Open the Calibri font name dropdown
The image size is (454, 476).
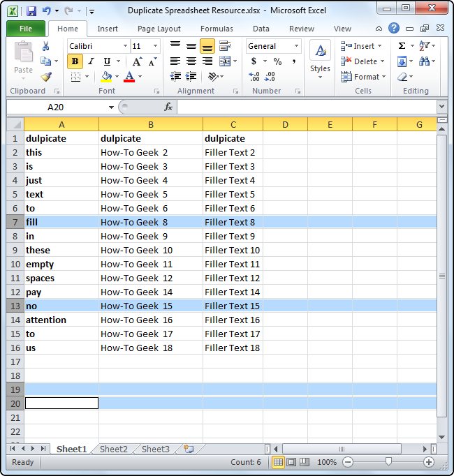(x=125, y=46)
